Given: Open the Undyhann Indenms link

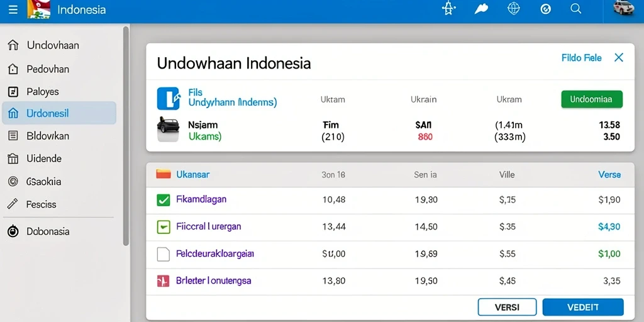Looking at the screenshot, I should (x=233, y=103).
